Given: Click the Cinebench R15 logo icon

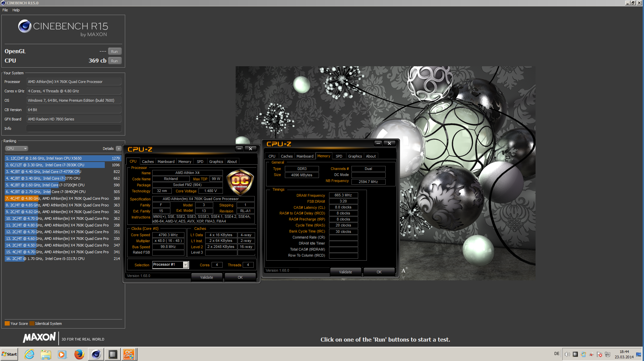Looking at the screenshot, I should 25,26.
